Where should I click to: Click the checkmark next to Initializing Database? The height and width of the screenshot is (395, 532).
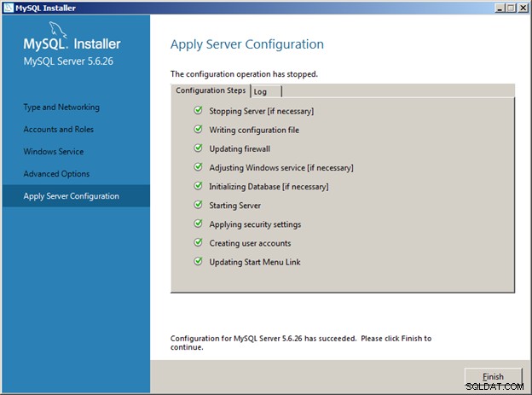coord(198,186)
